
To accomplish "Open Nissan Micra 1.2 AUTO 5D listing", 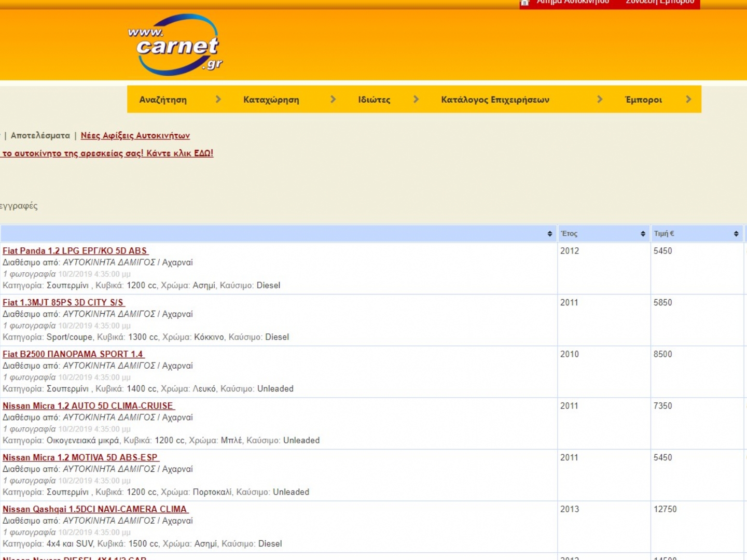I will [x=89, y=405].
